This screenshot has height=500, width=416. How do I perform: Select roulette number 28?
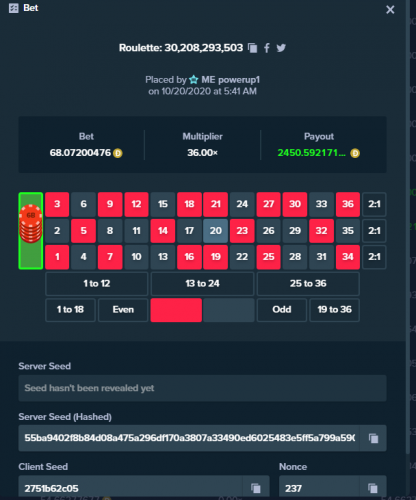click(x=295, y=257)
